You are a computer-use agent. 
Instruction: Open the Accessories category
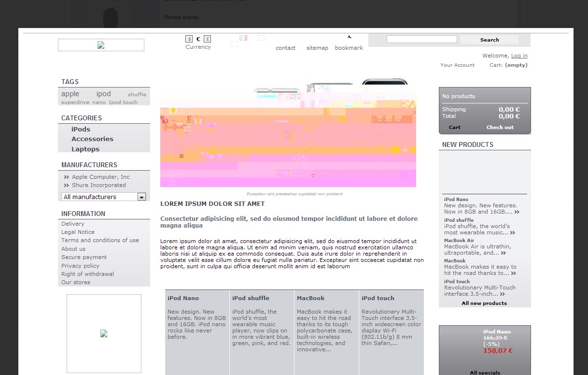coord(92,139)
